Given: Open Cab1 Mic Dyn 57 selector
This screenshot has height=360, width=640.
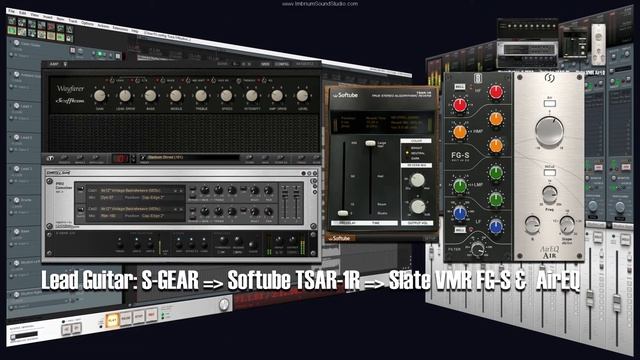Looking at the screenshot, I should click(107, 198).
